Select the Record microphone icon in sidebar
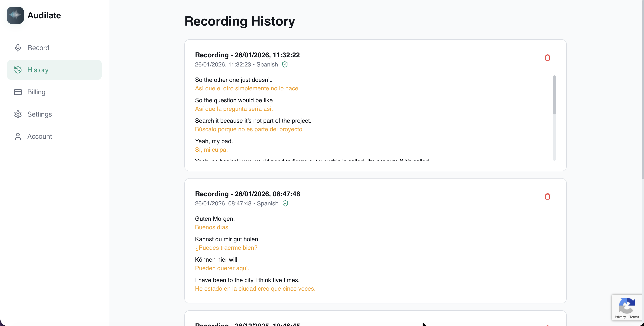 point(17,48)
